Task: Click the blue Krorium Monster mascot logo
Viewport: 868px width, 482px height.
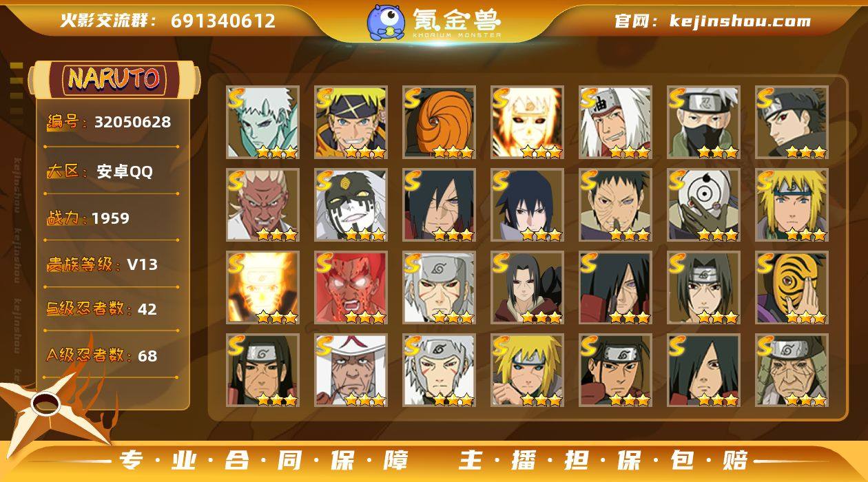Action: point(385,22)
